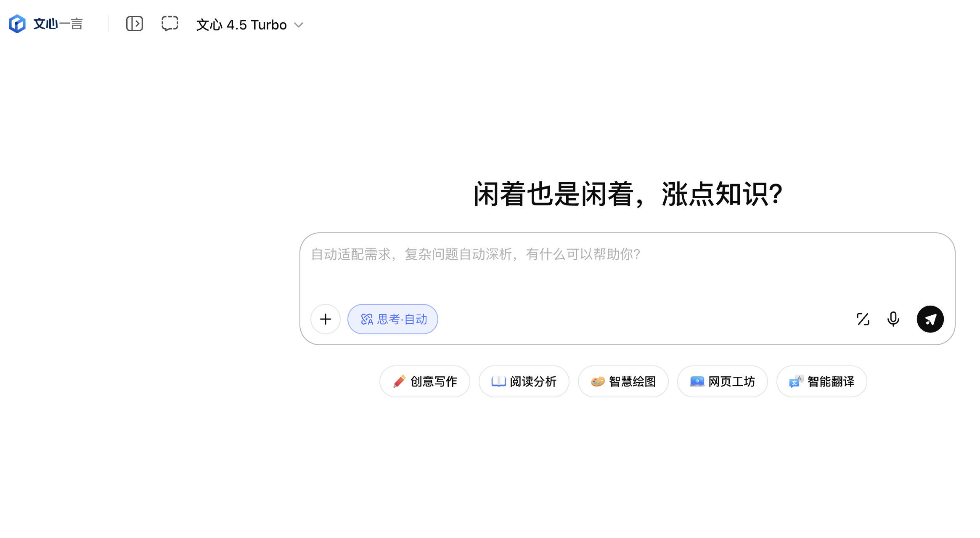Select the voice input microphone icon
Viewport: 980px width, 538px height.
pyautogui.click(x=893, y=319)
